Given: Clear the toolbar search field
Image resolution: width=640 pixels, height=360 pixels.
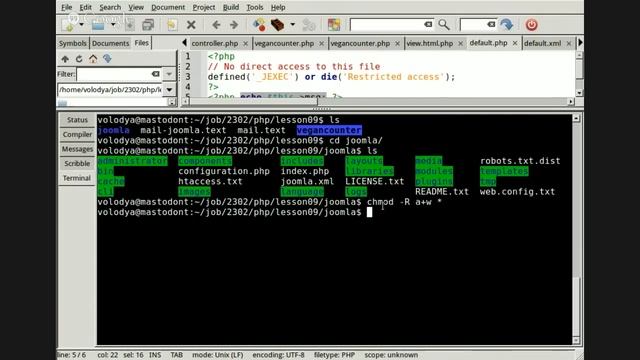Looking at the screenshot, I should [428, 24].
